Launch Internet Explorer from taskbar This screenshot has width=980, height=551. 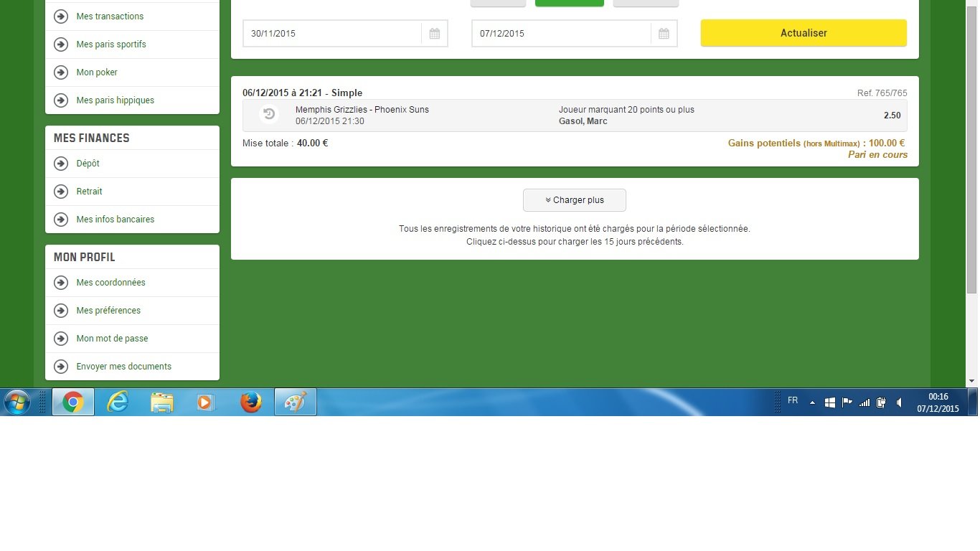pyautogui.click(x=118, y=402)
